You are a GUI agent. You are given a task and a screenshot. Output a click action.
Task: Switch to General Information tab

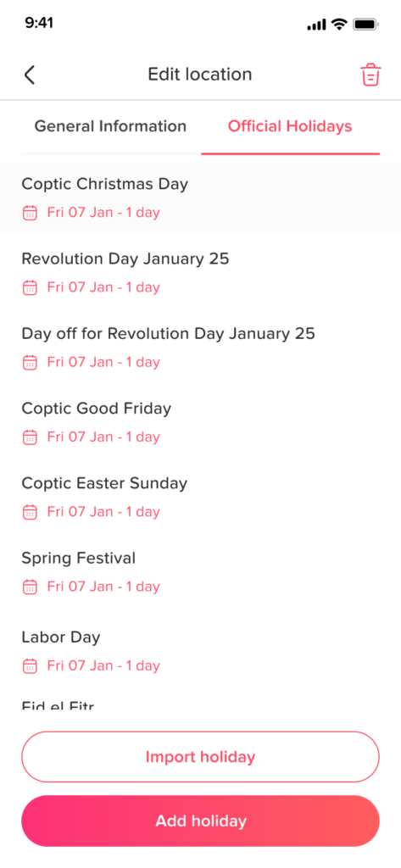110,126
